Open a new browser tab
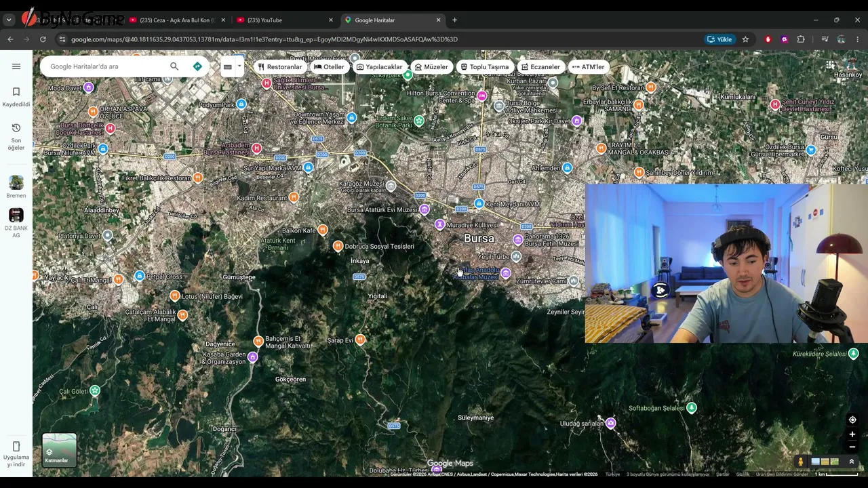The width and height of the screenshot is (868, 488). pyautogui.click(x=454, y=20)
